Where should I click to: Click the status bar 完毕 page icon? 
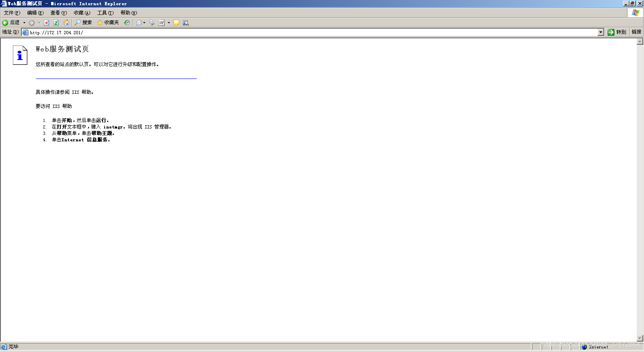click(x=4, y=347)
